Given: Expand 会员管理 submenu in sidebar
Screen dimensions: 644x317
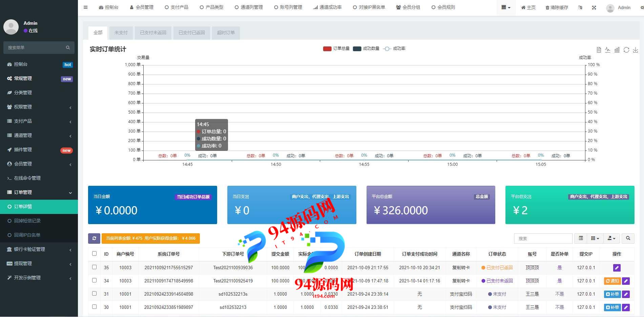Looking at the screenshot, I should pos(39,164).
